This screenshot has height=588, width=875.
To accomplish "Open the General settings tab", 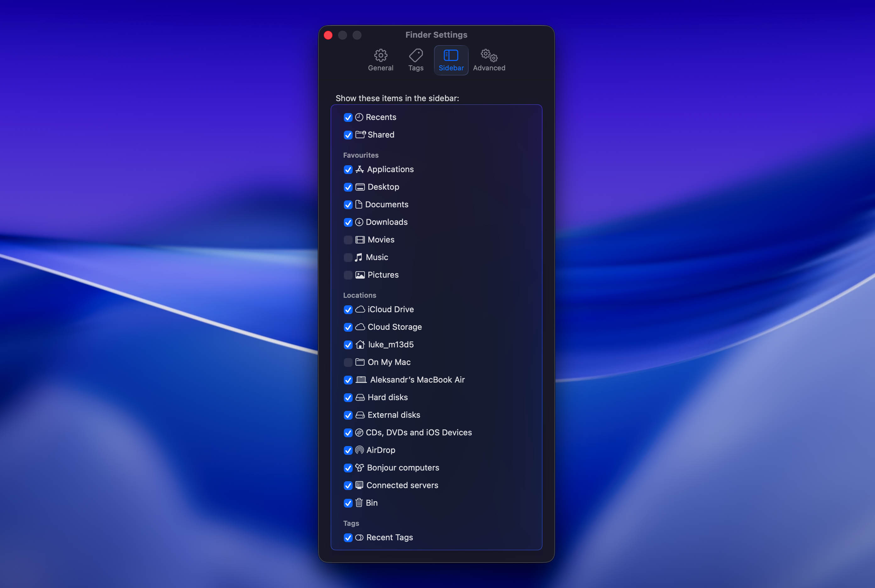I will pyautogui.click(x=381, y=60).
